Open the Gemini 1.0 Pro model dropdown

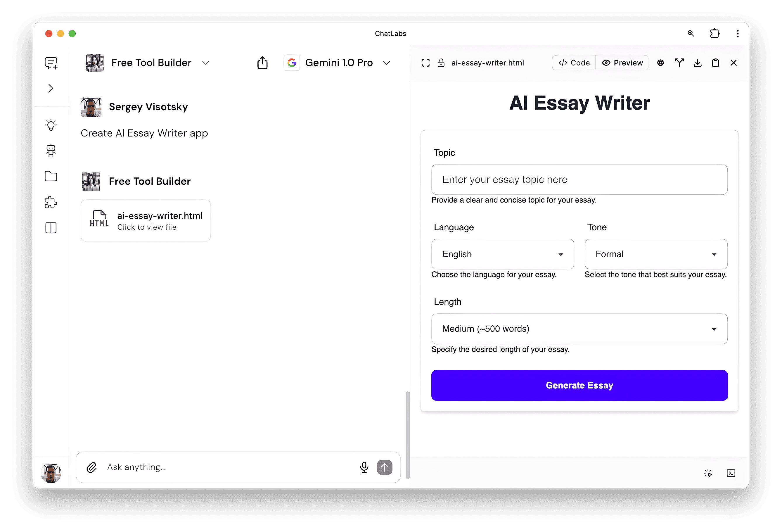point(338,63)
